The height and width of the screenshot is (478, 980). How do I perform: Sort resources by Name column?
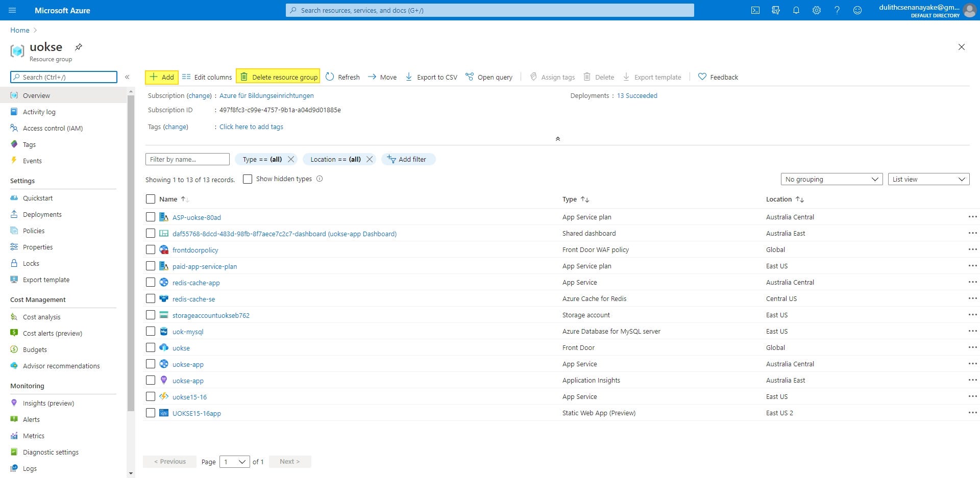tap(174, 199)
